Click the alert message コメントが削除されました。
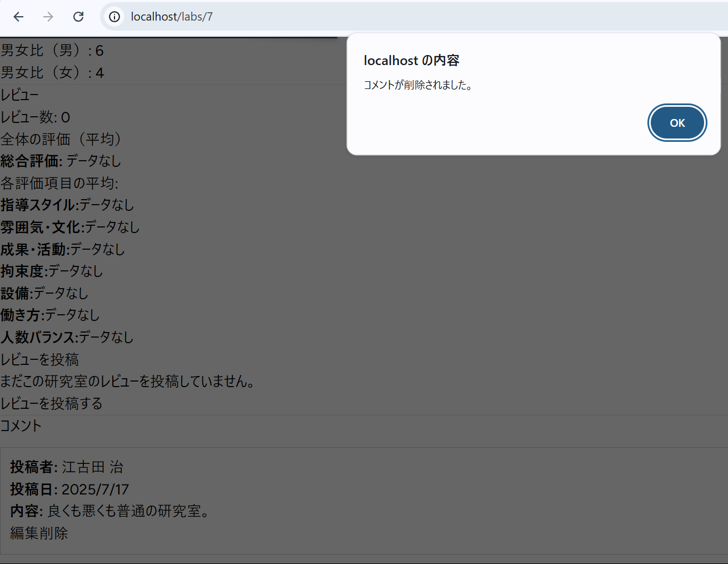Image resolution: width=728 pixels, height=564 pixels. [x=419, y=85]
